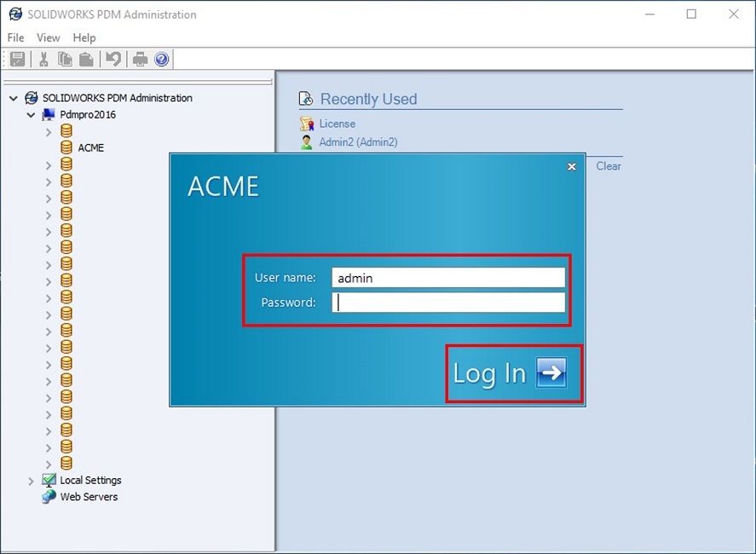
Task: Open Admin2 (Admin2) recently used link
Action: [x=358, y=142]
